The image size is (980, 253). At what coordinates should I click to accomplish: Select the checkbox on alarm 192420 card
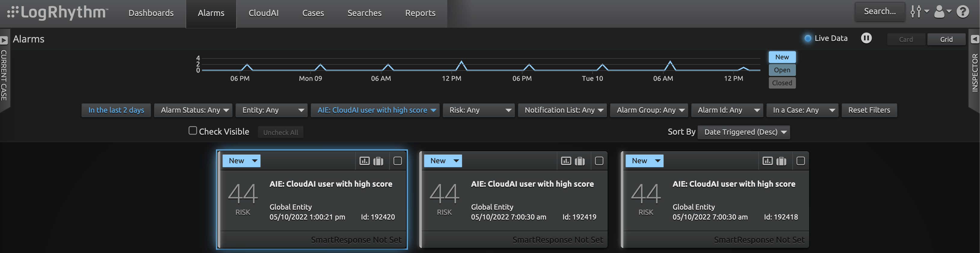point(397,161)
